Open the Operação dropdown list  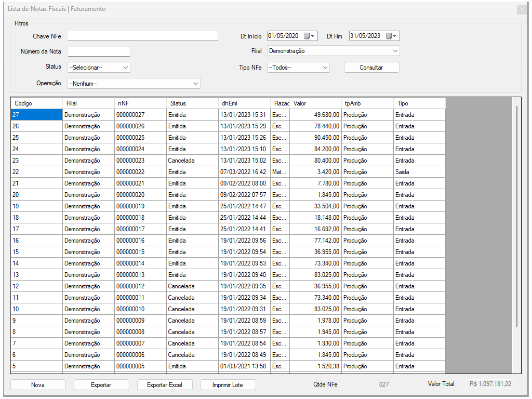click(x=195, y=83)
